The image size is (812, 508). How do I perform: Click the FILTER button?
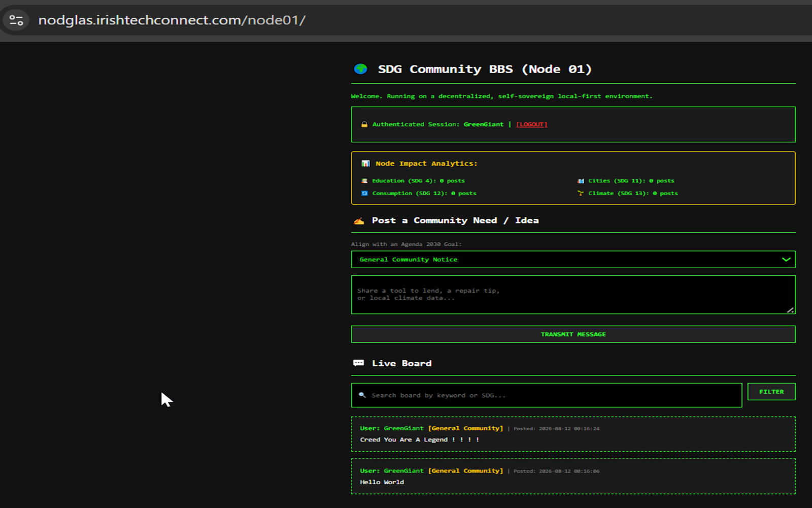[x=771, y=392]
